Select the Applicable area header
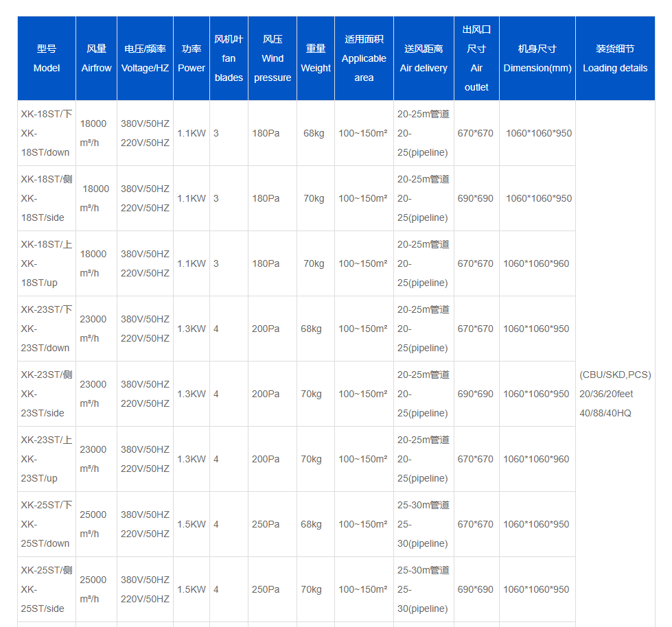Viewport: 672px width, 627px height. coord(364,58)
